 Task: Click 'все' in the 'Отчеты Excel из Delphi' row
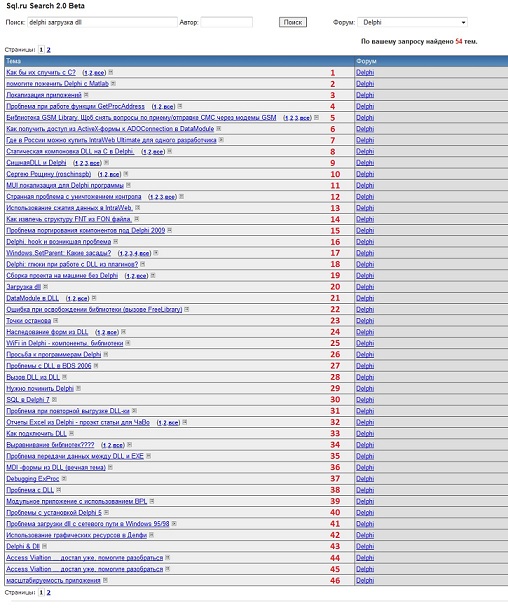(173, 423)
